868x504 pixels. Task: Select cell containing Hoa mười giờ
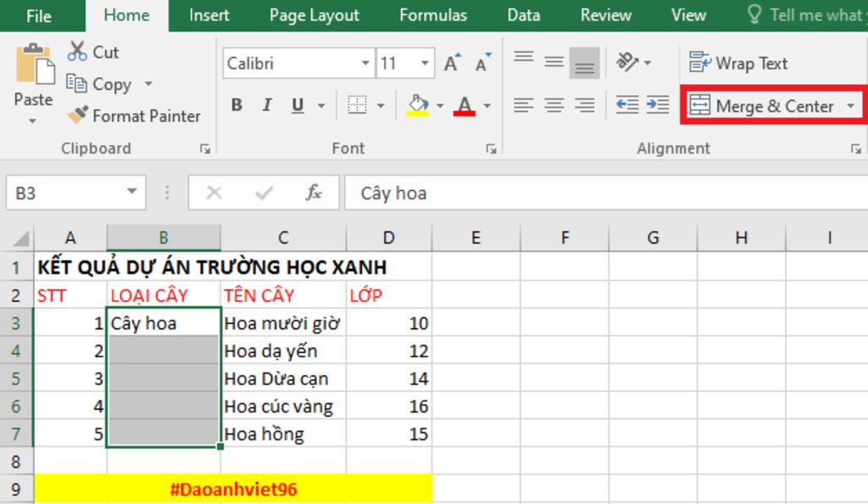pos(283,323)
